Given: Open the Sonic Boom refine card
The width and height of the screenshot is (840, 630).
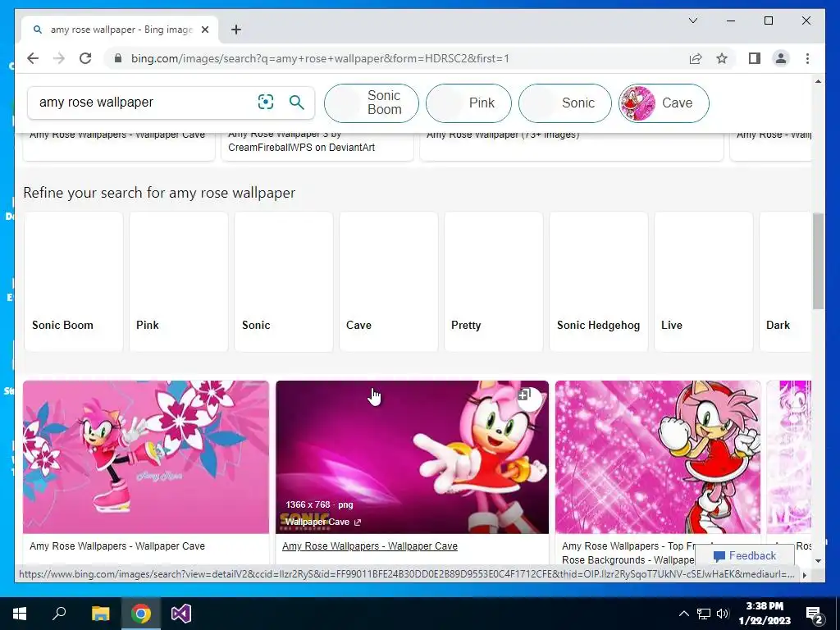Looking at the screenshot, I should coord(73,281).
